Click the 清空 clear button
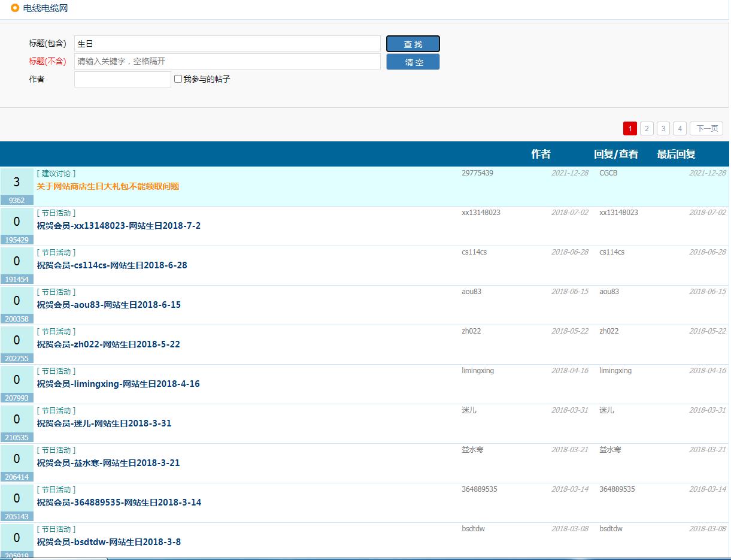Screen dimensions: 731x560 (412, 62)
